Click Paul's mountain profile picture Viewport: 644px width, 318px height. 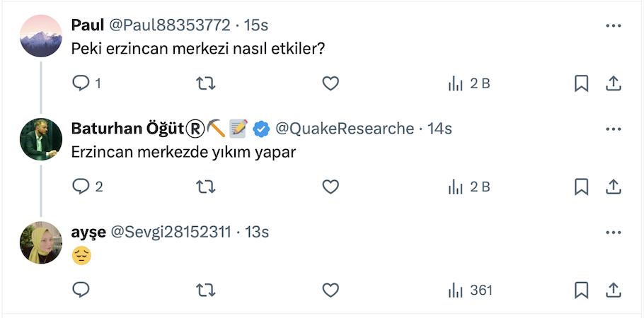tap(41, 36)
